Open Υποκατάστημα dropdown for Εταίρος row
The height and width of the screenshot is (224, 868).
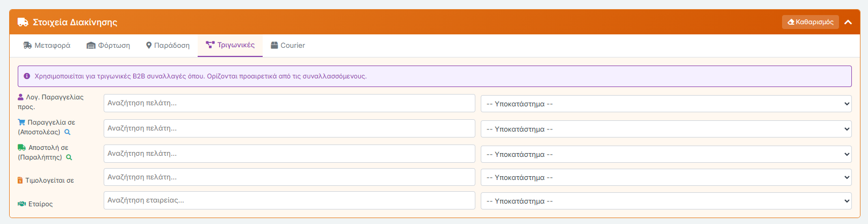666,201
